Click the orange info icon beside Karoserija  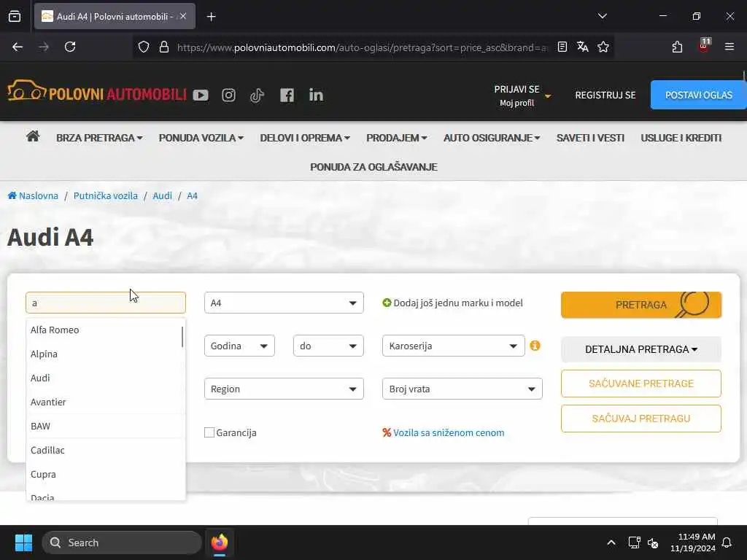tap(535, 346)
